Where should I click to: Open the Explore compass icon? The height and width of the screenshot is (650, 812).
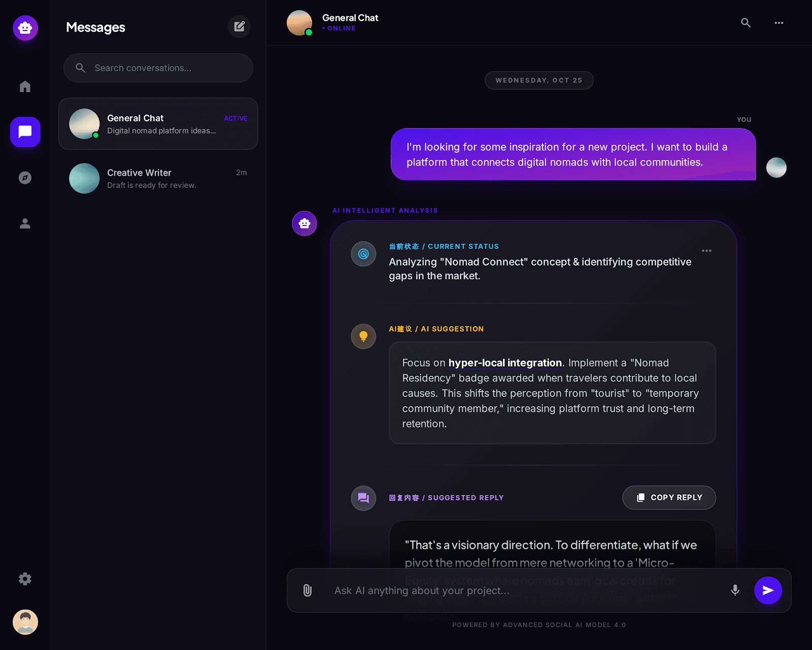click(x=25, y=178)
